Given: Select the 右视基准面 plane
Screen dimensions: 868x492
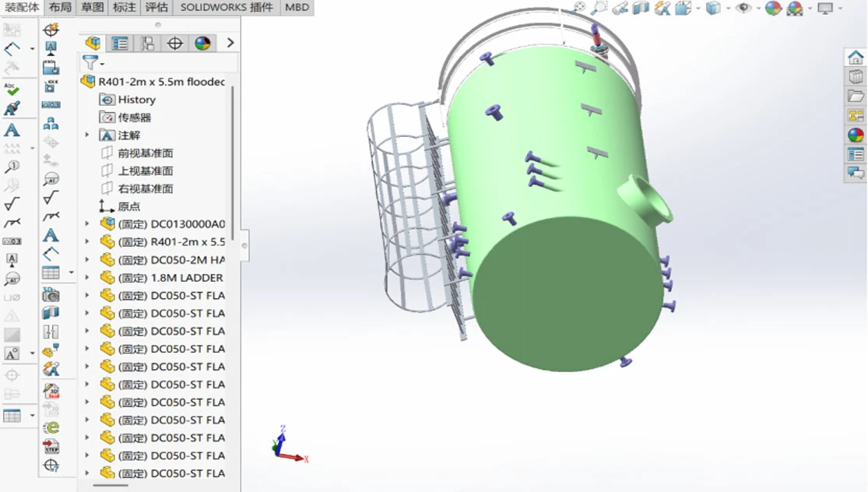Looking at the screenshot, I should (x=137, y=188).
